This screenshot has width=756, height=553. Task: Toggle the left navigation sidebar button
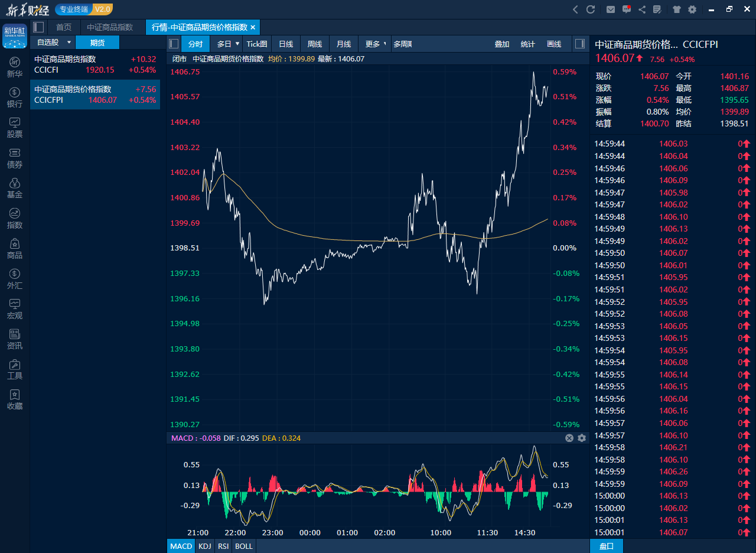(x=38, y=27)
